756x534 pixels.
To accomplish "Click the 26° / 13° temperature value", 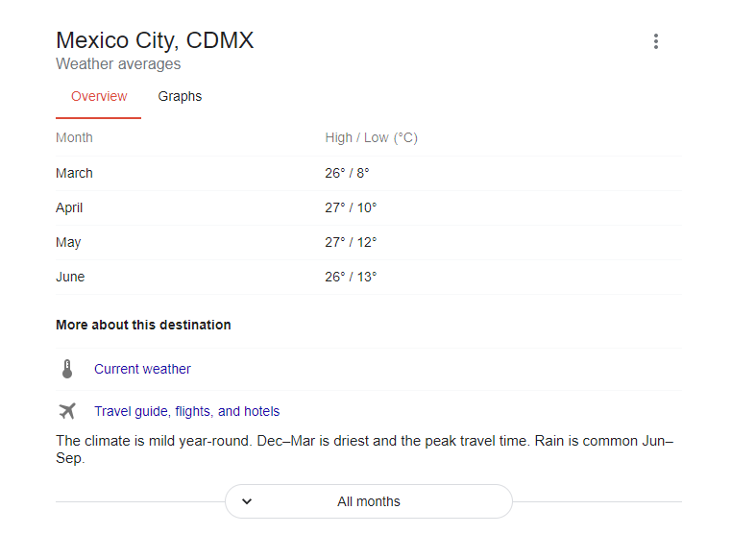I will pos(351,277).
